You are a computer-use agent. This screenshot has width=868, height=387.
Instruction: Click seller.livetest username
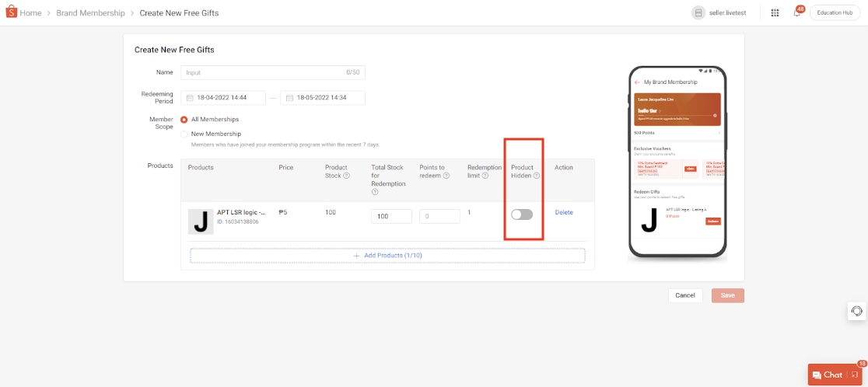pos(727,12)
